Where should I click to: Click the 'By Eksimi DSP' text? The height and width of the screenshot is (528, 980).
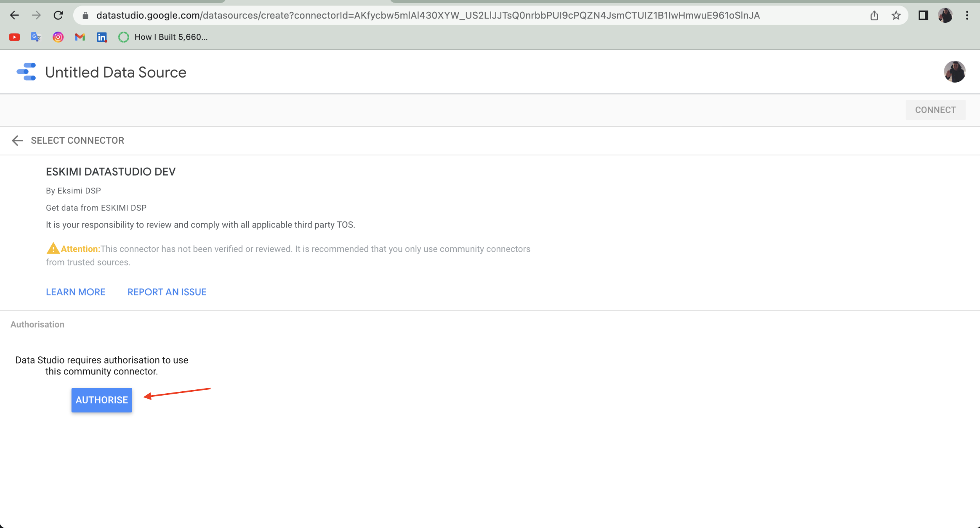(74, 191)
